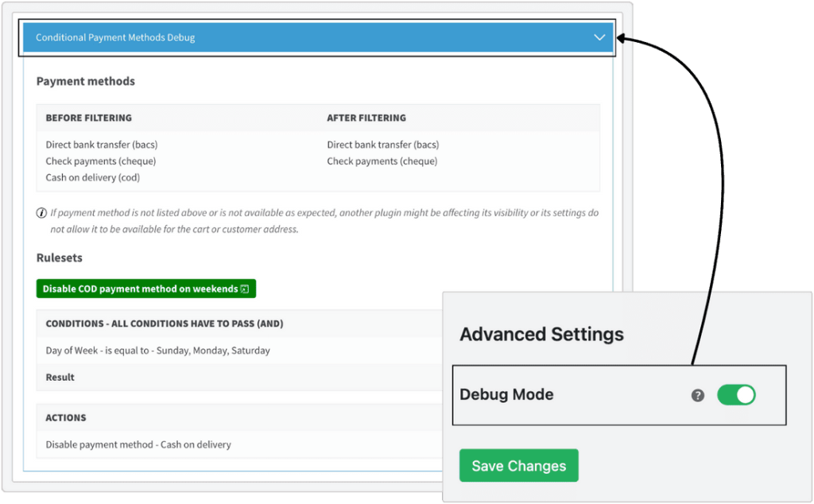The image size is (814, 504).
Task: Click the ACTIONS section header
Action: tap(66, 418)
